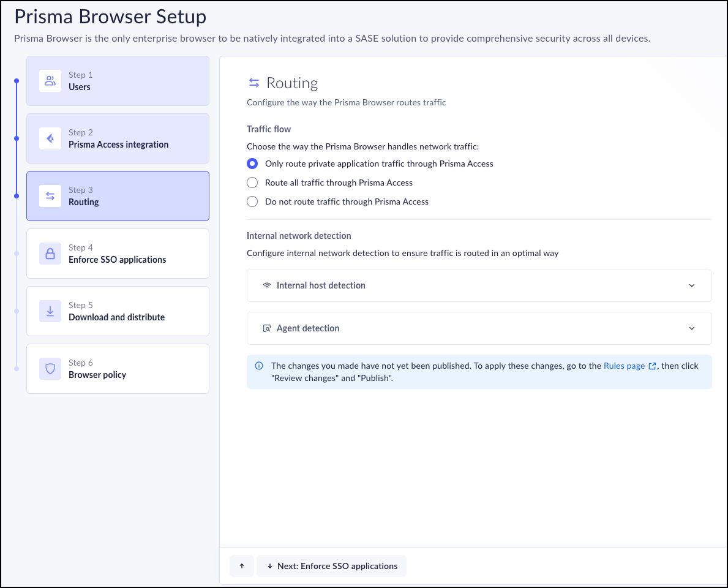Click the Agent detection search icon

267,328
